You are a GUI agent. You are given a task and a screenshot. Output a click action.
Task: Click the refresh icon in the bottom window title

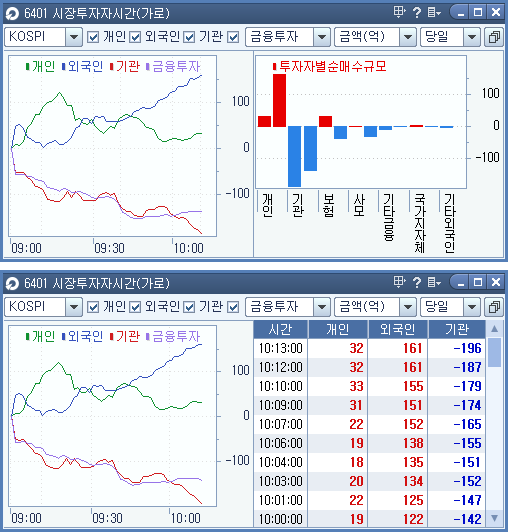[x=13, y=284]
